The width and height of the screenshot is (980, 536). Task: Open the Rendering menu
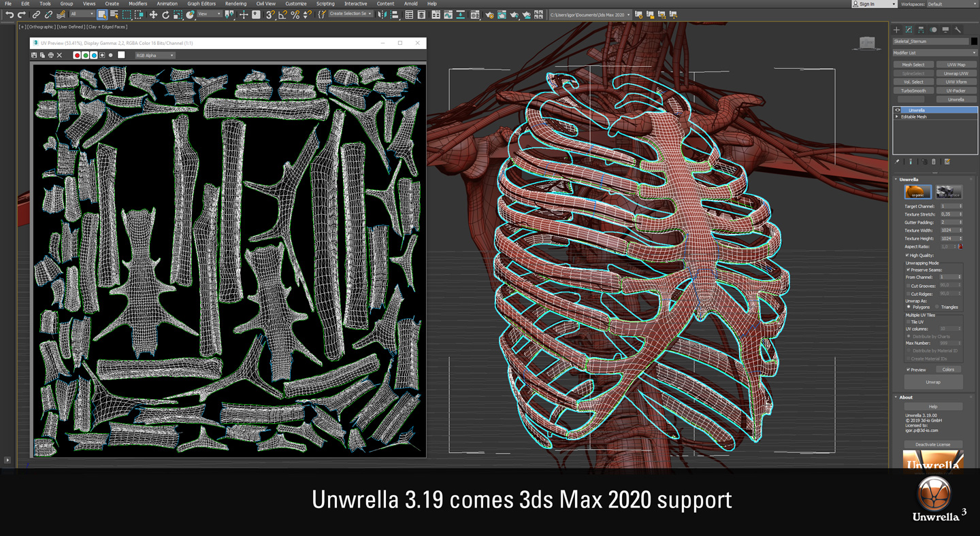point(235,4)
